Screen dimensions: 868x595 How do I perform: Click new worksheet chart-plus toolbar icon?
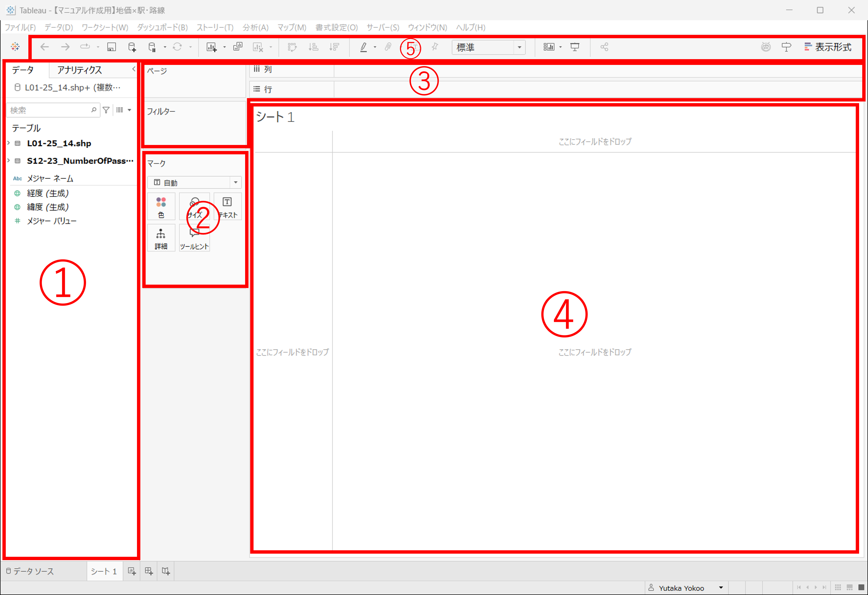click(211, 47)
